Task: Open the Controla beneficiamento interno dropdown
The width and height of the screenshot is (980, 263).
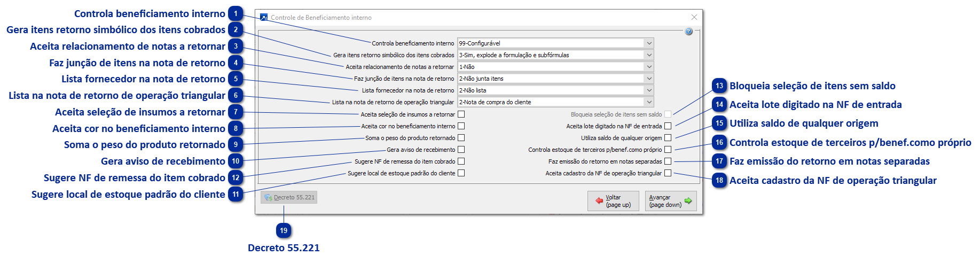Action: click(x=649, y=43)
